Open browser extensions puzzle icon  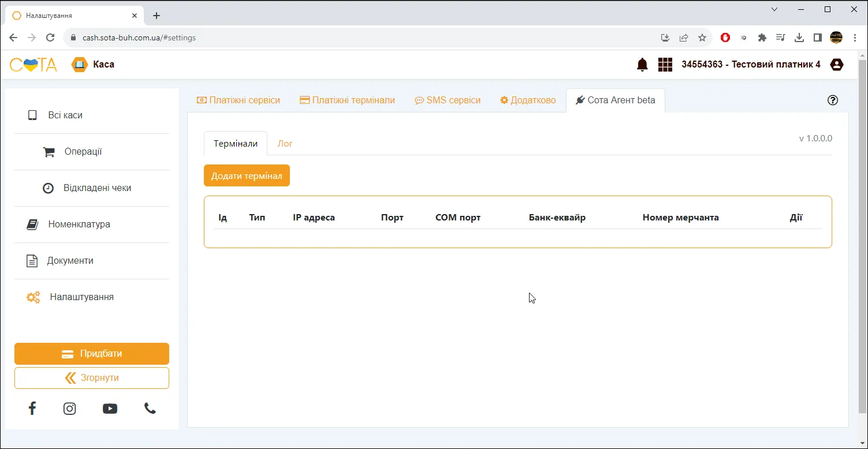[x=762, y=38]
